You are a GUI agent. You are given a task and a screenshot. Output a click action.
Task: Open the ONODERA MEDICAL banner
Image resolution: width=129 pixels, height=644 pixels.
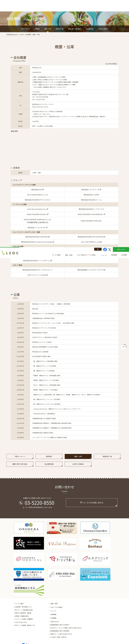(x=29, y=559)
